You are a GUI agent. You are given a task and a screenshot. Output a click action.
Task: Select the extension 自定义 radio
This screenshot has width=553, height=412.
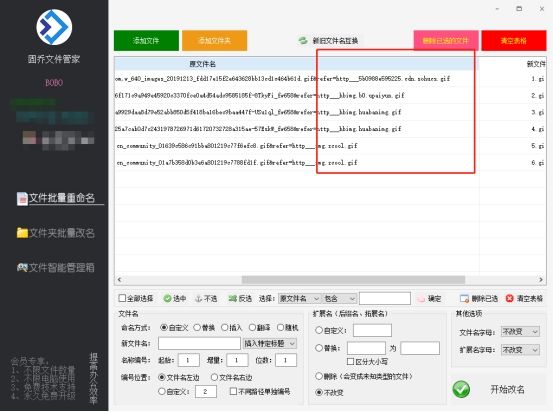click(319, 331)
